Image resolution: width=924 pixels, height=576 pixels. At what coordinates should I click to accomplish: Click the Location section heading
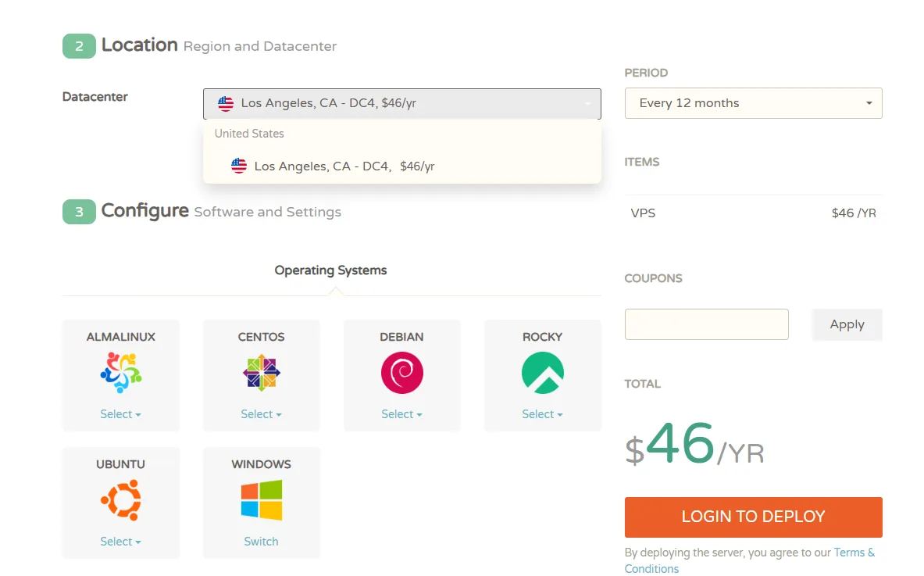(140, 45)
